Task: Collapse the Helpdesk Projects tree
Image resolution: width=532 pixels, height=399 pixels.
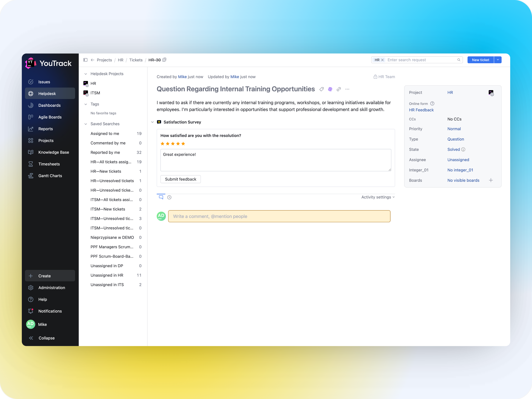Action: tap(86, 74)
